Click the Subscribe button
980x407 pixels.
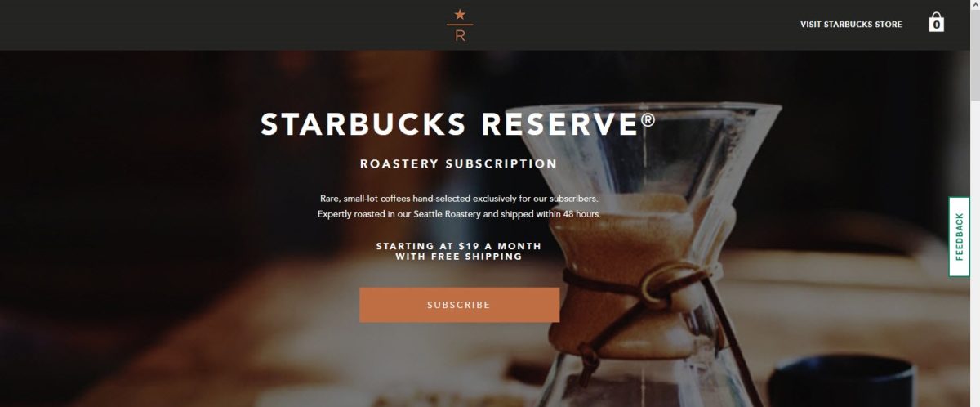click(x=460, y=305)
